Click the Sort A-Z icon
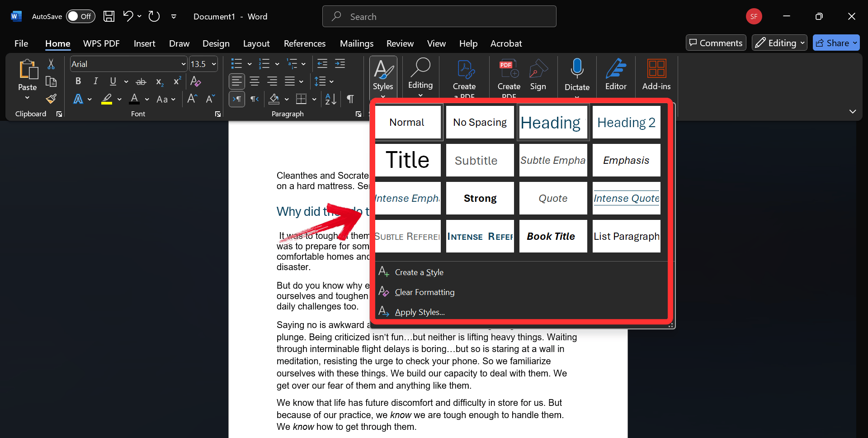This screenshot has width=868, height=438. (x=330, y=99)
